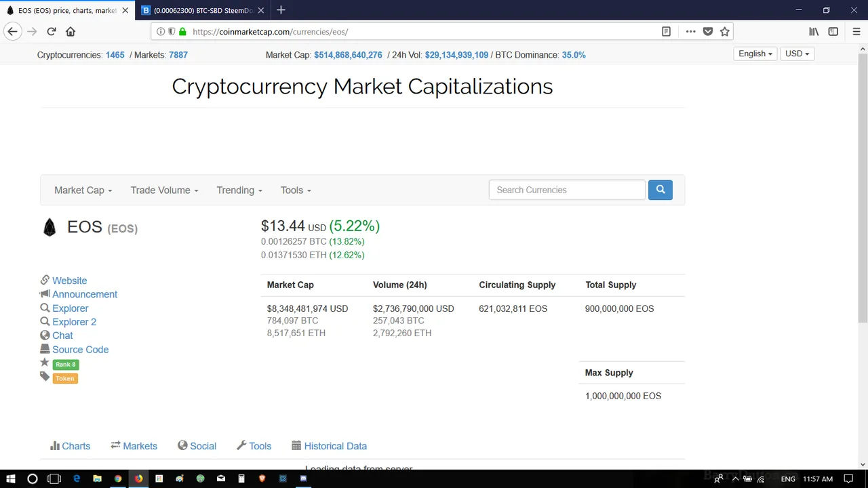
Task: Click the blue search magnifier button
Action: (660, 190)
